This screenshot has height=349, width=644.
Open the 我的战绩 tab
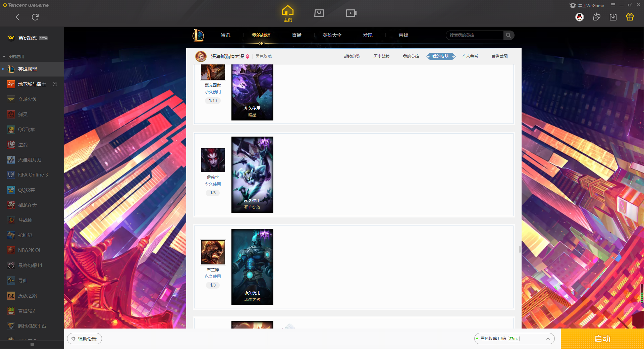point(261,35)
